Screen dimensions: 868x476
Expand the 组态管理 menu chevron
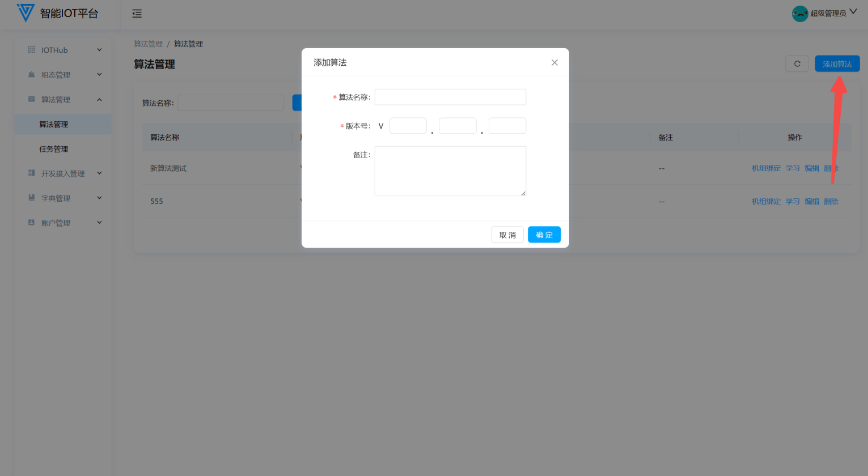coord(99,75)
